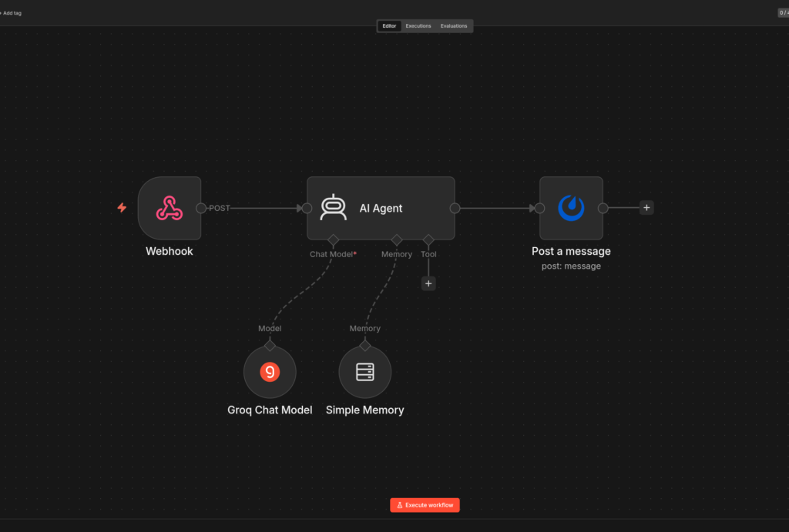Select the Editor tab
Image resolution: width=789 pixels, height=532 pixels.
[x=389, y=25]
